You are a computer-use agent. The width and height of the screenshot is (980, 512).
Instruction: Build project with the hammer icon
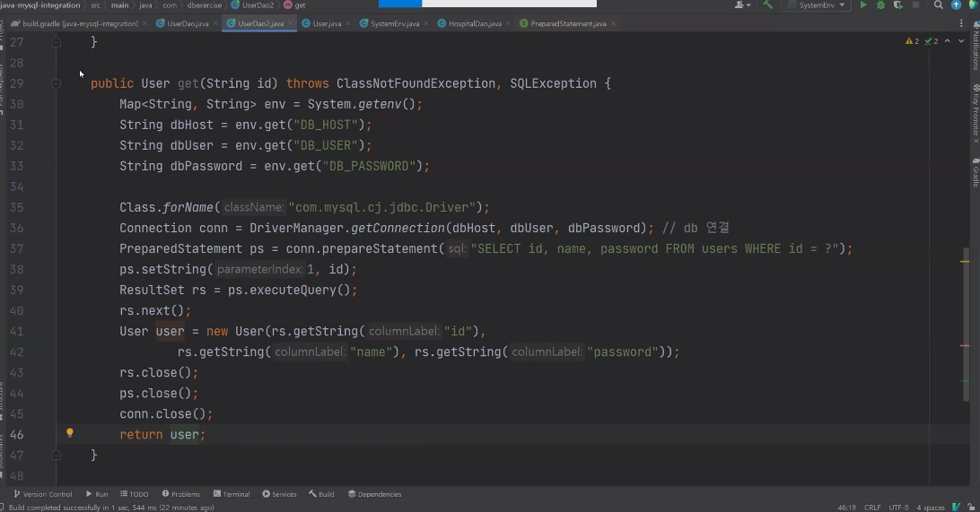click(x=768, y=5)
